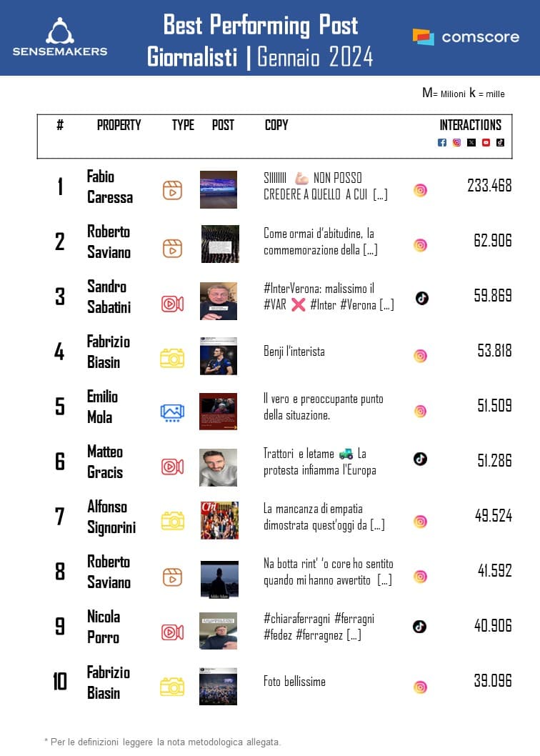This screenshot has width=540, height=756.
Task: Click the video type icon for Sandro Sabatini
Action: [x=172, y=301]
